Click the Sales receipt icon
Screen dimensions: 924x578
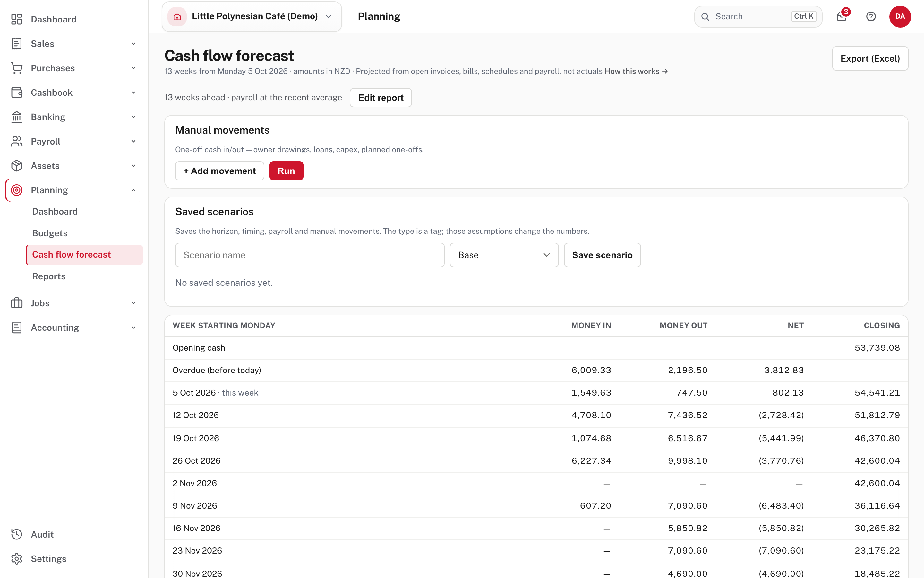pyautogui.click(x=16, y=44)
